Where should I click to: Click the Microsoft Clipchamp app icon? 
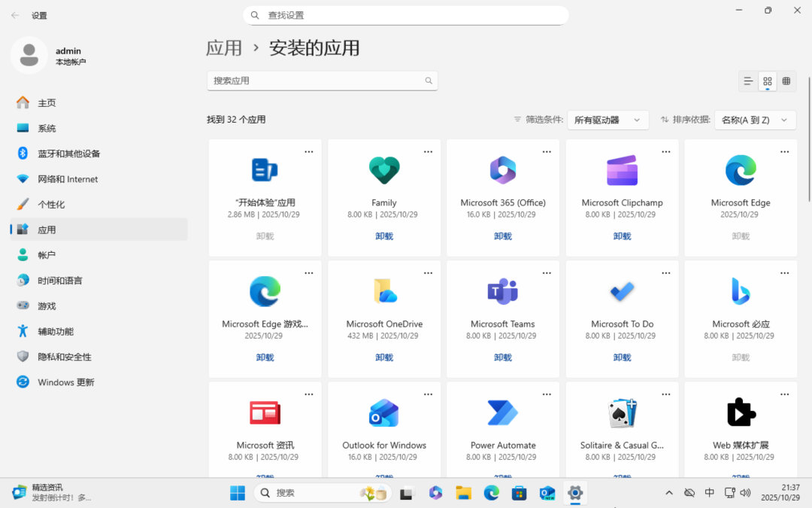622,170
